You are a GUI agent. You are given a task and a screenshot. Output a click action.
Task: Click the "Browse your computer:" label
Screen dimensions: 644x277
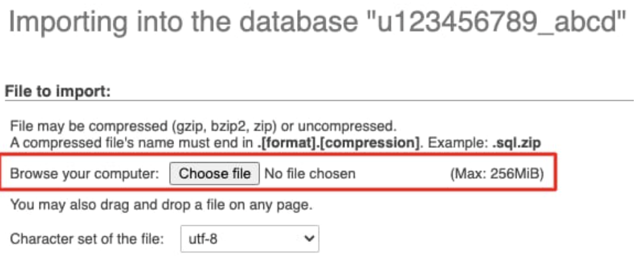click(85, 174)
